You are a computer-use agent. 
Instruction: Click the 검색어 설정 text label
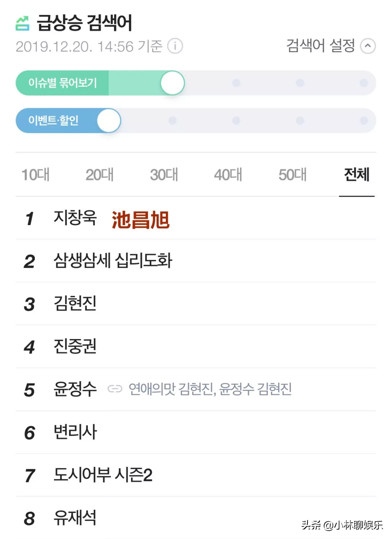pyautogui.click(x=320, y=46)
